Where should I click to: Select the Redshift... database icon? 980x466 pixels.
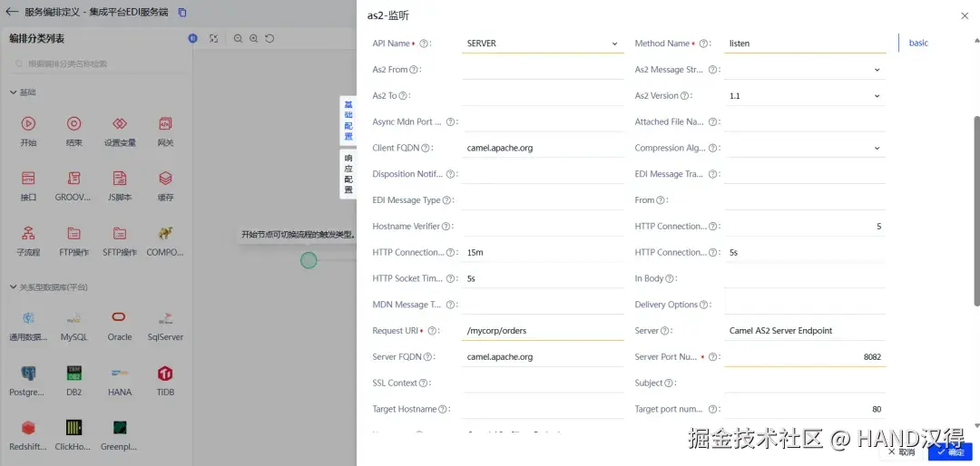pyautogui.click(x=29, y=428)
